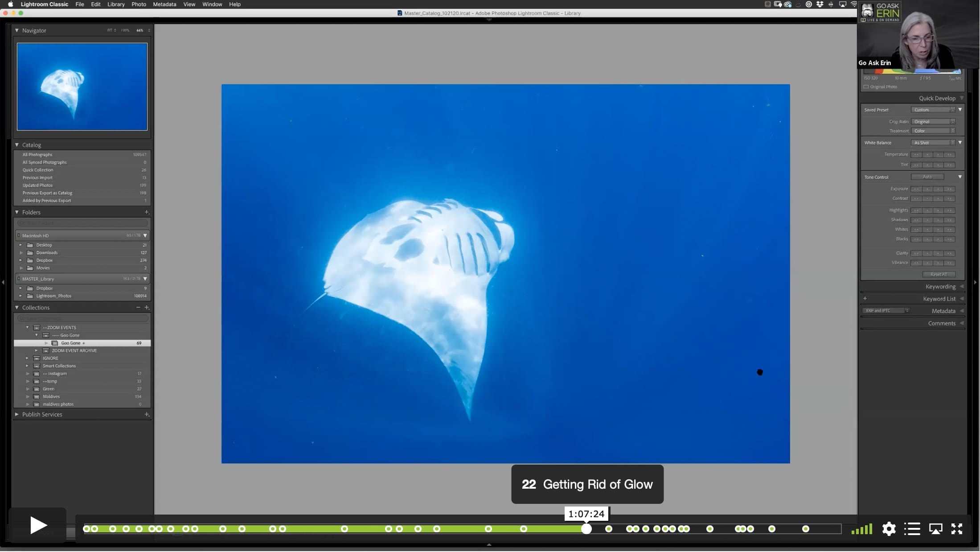Click minus icon in Collections header

[138, 308]
